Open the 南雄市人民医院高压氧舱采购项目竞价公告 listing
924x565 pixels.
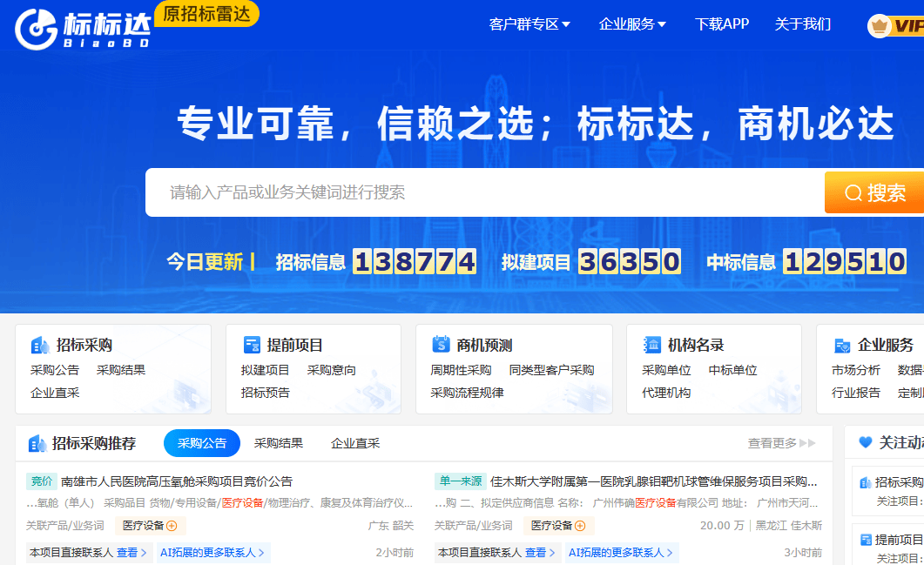coord(177,481)
